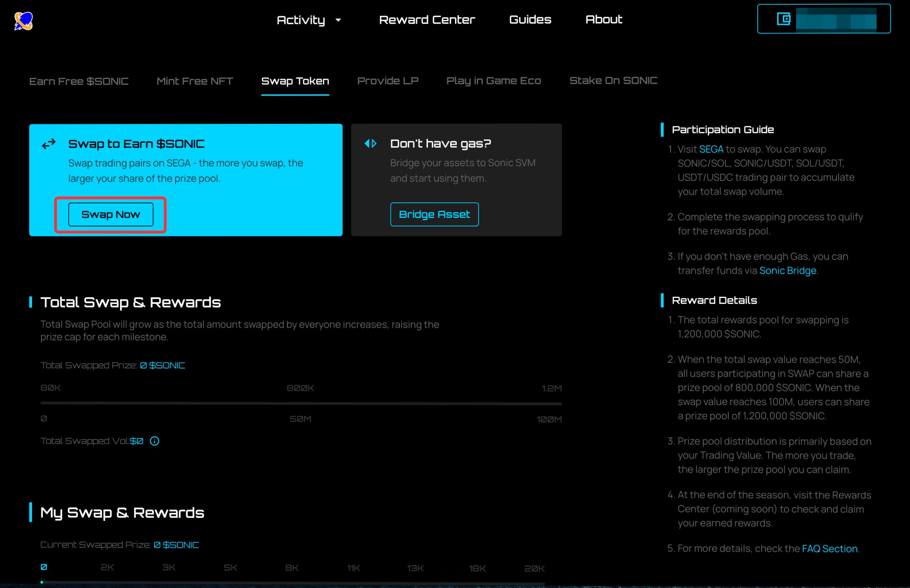Click the bridge icon beside Don't have gas?
910x588 pixels.
pyautogui.click(x=370, y=143)
